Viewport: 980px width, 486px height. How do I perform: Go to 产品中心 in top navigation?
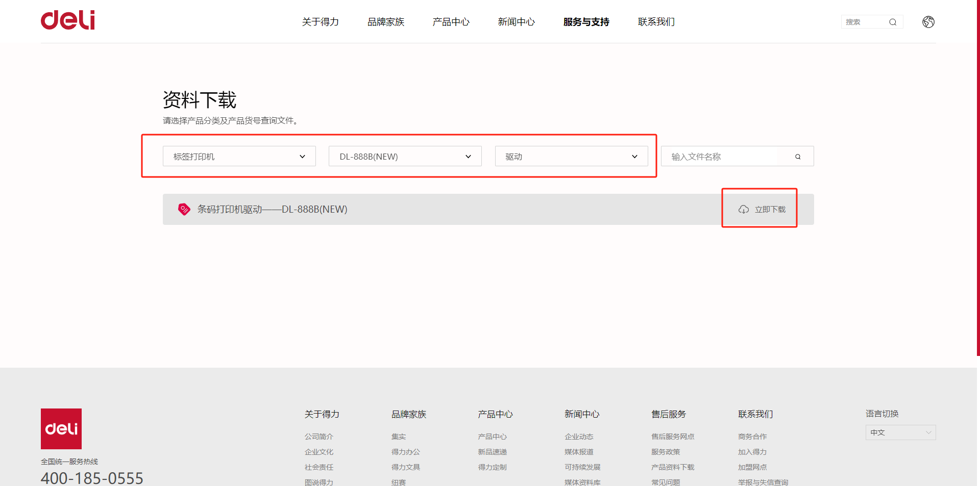tap(451, 22)
